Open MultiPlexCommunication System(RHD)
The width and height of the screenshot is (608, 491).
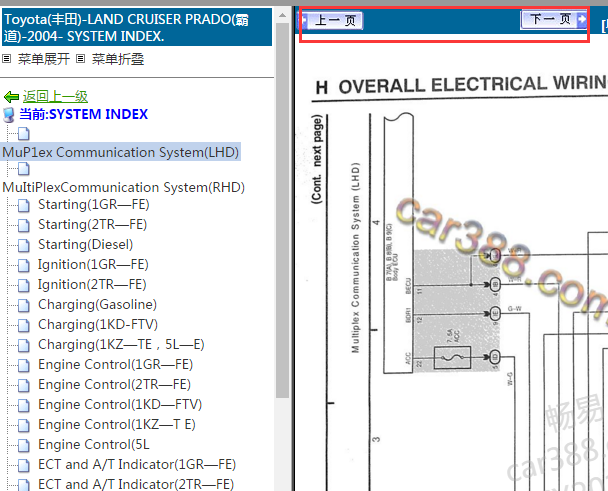(x=124, y=187)
